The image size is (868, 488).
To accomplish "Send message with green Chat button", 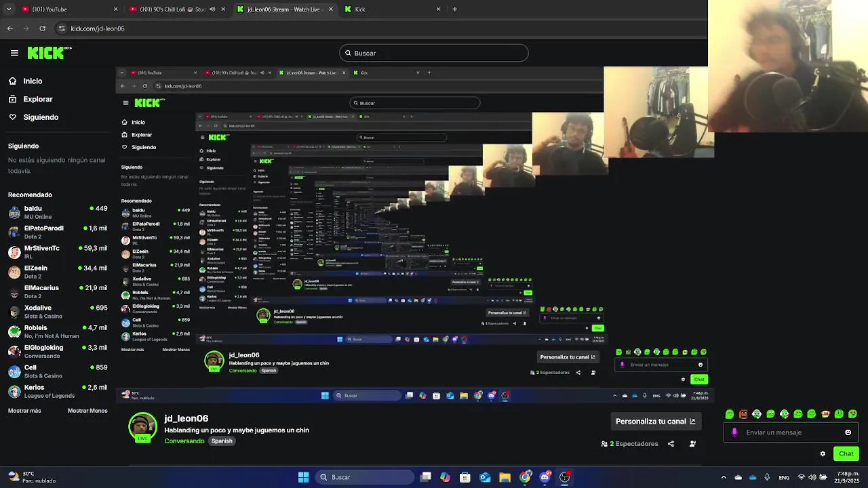I will 846,453.
